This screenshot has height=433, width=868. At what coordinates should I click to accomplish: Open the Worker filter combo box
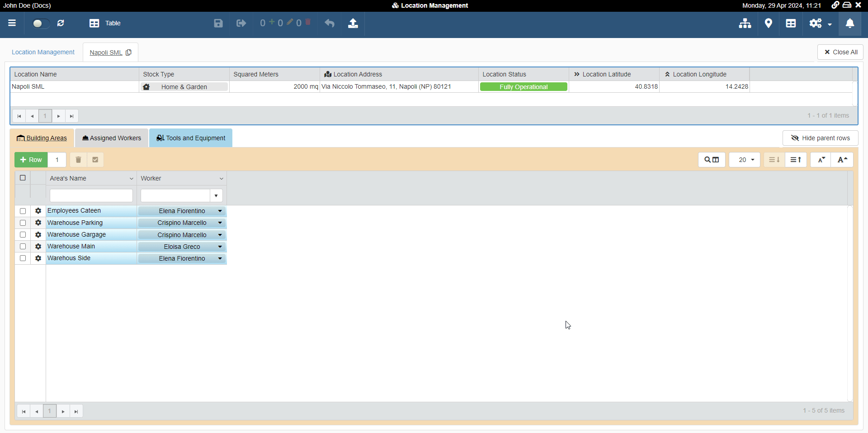click(216, 195)
